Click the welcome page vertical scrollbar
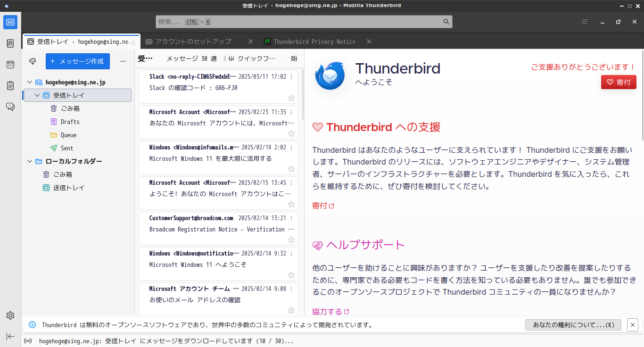Screen dimensions: 644x347 point(642,94)
